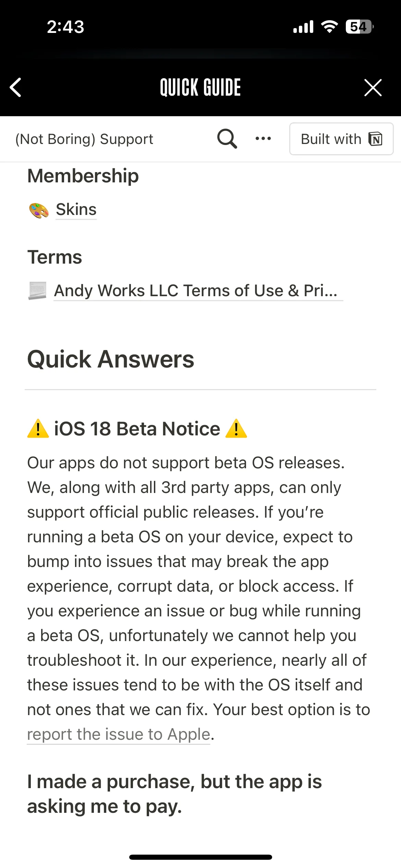Close the Quick Guide with the X icon

pos(373,87)
